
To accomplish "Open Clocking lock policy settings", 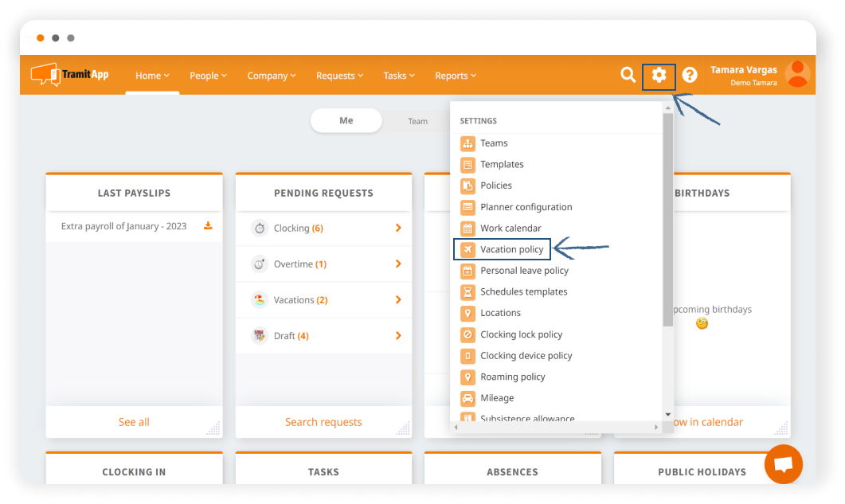I will (x=521, y=334).
